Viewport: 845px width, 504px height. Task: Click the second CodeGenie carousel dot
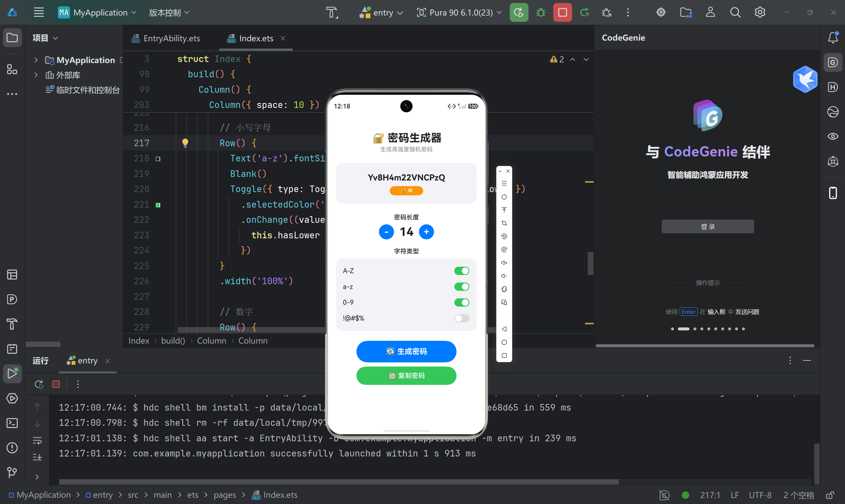[683, 329]
